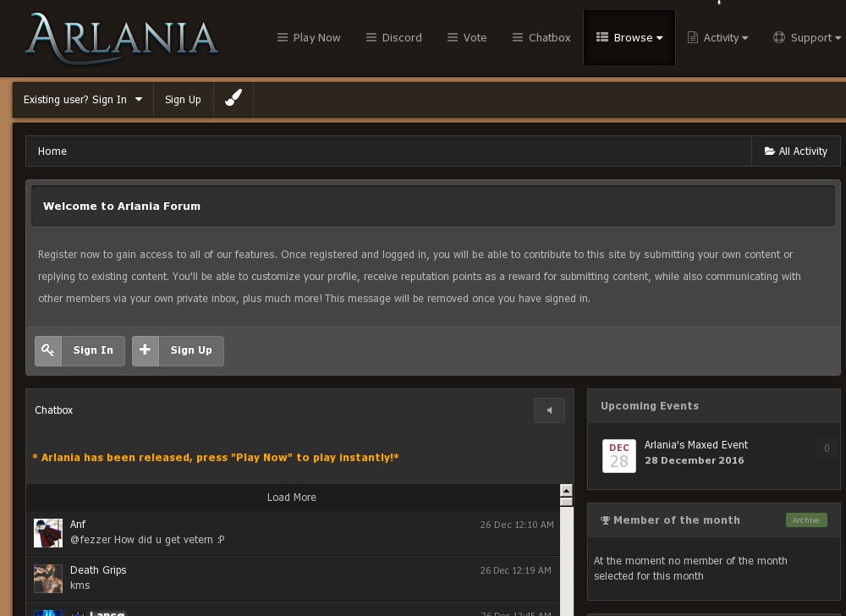Go to the Vote page
Image resolution: width=846 pixels, height=616 pixels.
[x=467, y=38]
